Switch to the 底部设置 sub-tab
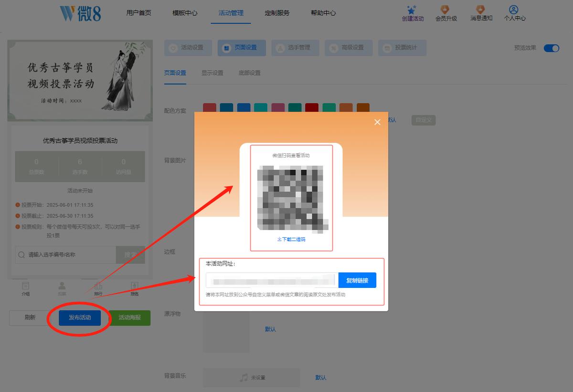 tap(249, 73)
